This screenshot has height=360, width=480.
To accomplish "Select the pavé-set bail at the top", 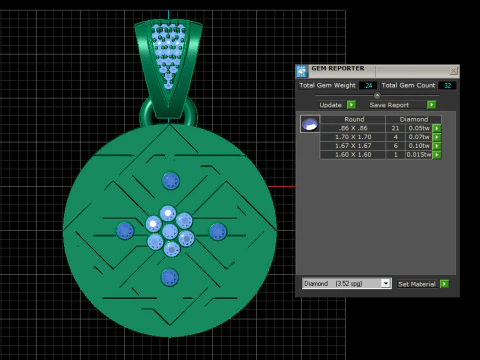I will (x=168, y=68).
